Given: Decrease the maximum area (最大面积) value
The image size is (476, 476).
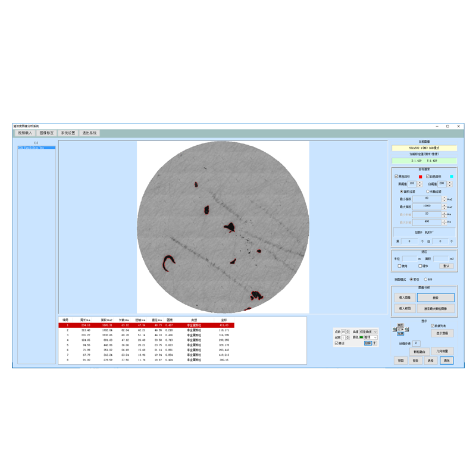Looking at the screenshot, I should [x=444, y=208].
